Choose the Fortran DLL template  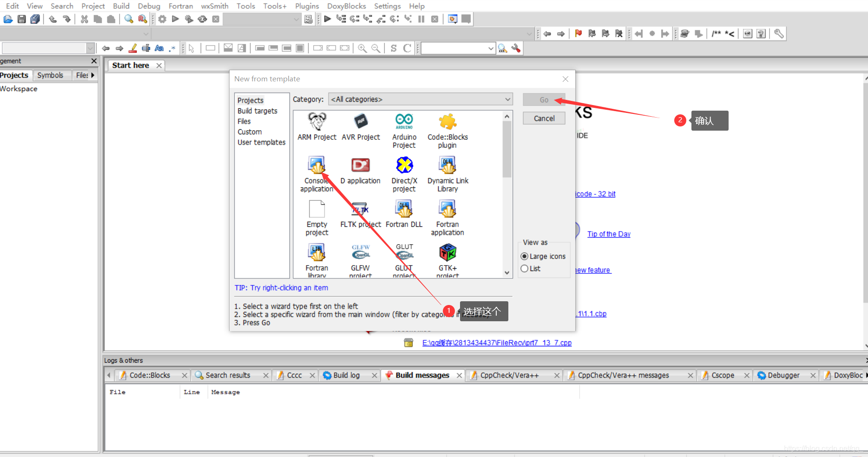(x=404, y=214)
